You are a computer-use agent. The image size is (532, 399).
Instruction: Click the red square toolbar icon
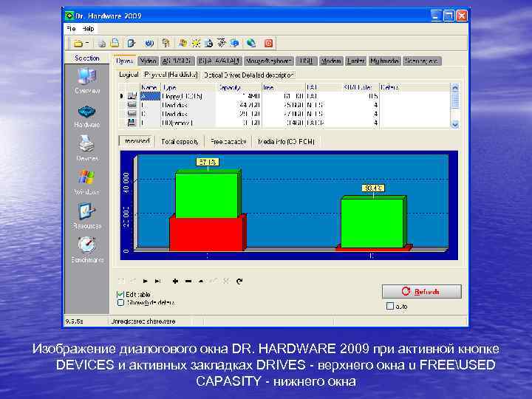point(268,44)
